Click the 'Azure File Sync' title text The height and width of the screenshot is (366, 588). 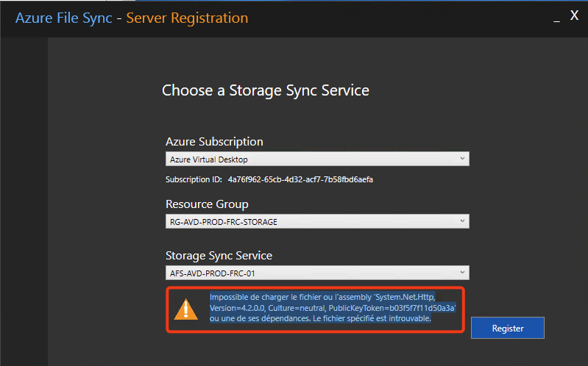click(x=64, y=18)
